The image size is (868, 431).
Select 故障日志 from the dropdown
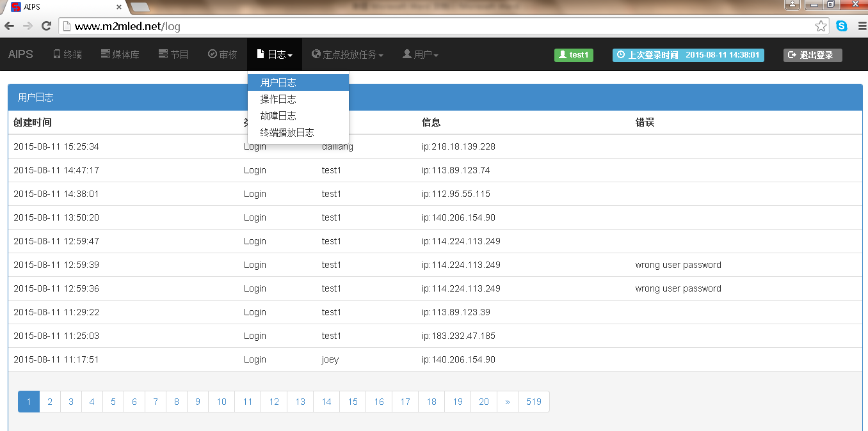[x=298, y=116]
